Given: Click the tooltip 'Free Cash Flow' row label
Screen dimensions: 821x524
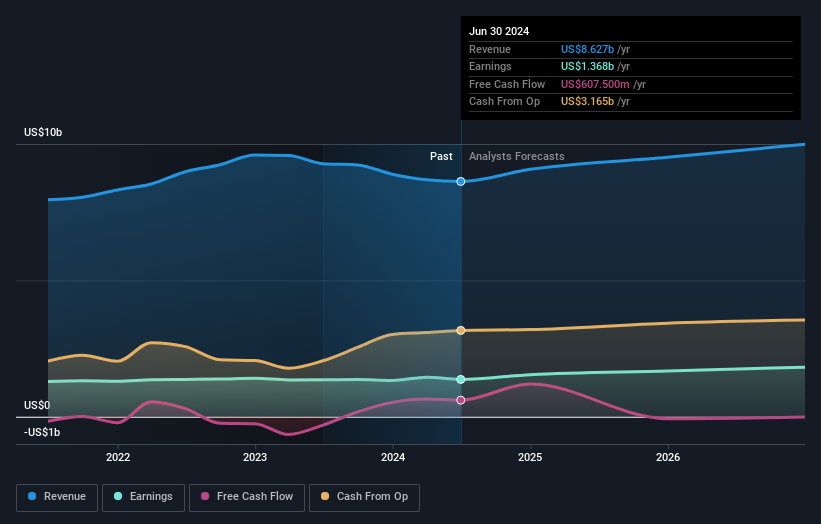Looking at the screenshot, I should tap(507, 84).
